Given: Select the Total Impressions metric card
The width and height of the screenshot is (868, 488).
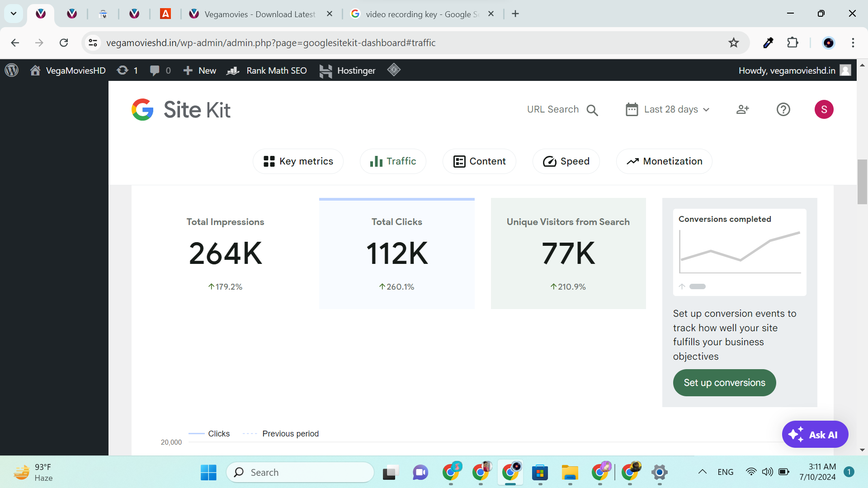Looking at the screenshot, I should click(225, 253).
